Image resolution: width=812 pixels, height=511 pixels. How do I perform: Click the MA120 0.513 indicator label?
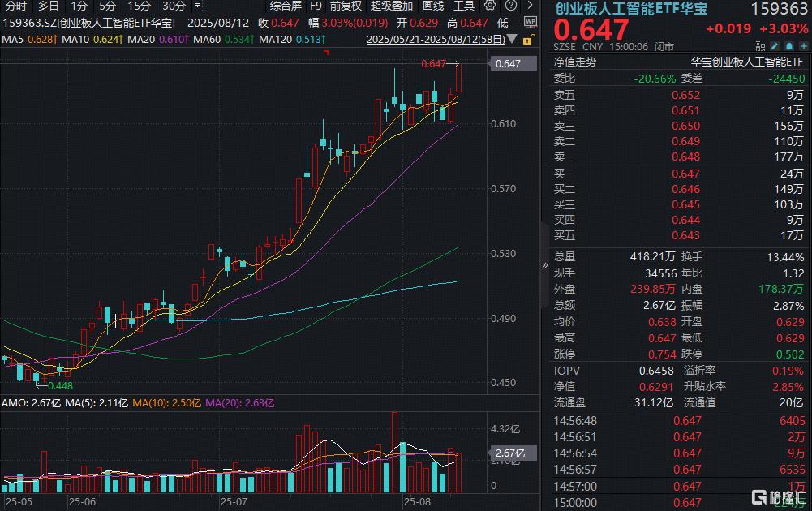pos(293,40)
